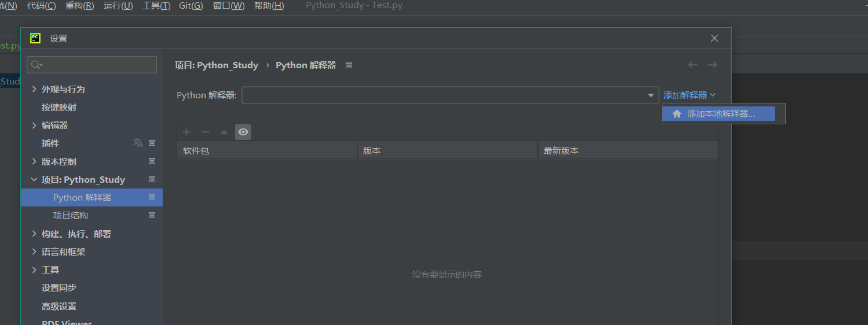Image resolution: width=868 pixels, height=325 pixels.
Task: Click the uninstall package minus icon
Action: 205,132
